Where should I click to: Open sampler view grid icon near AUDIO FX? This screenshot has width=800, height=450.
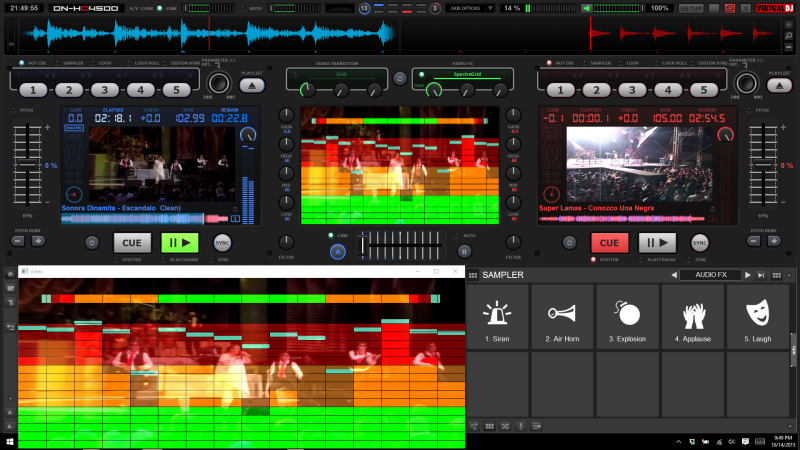777,275
